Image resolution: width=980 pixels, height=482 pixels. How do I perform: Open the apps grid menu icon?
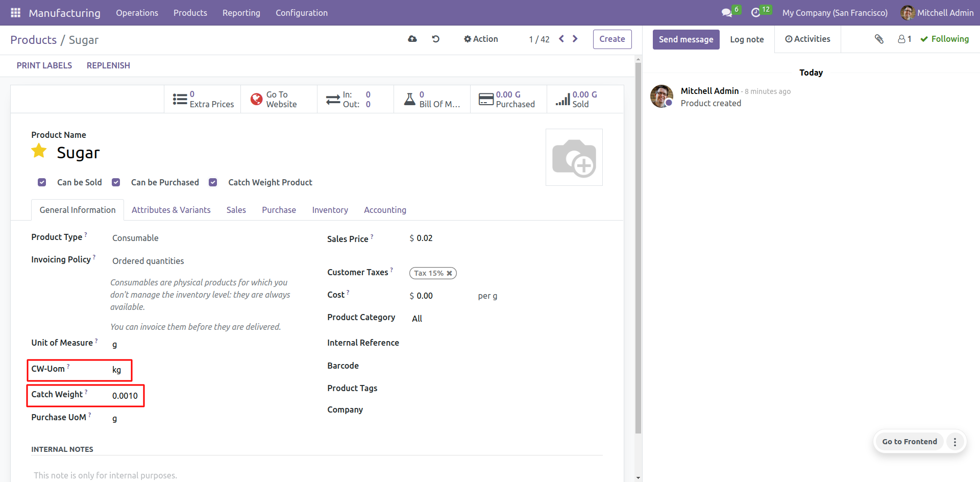[x=15, y=13]
